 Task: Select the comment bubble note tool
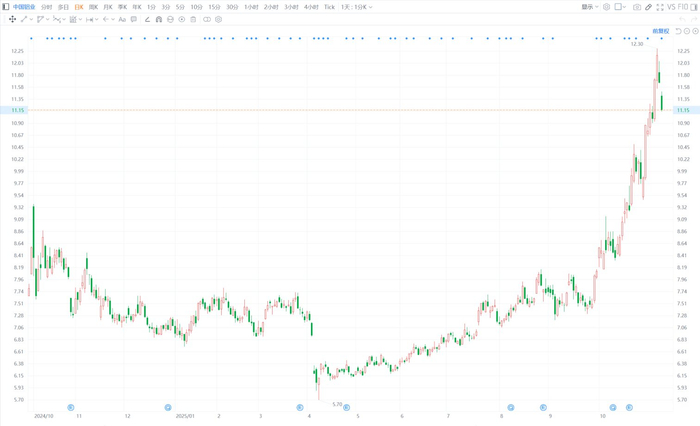pyautogui.click(x=133, y=19)
